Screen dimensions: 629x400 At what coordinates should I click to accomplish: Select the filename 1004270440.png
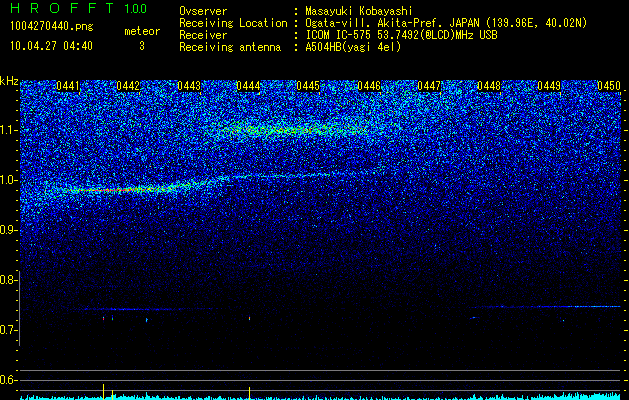point(52,27)
